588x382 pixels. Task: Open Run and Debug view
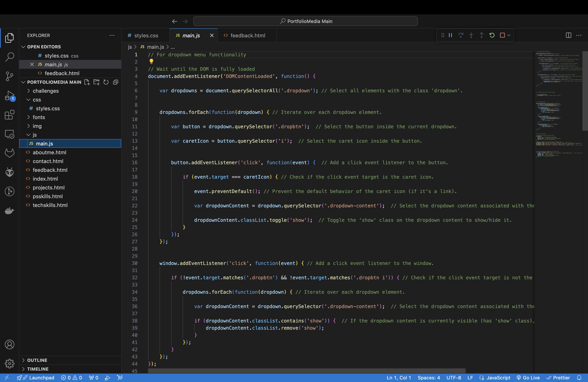point(9,95)
